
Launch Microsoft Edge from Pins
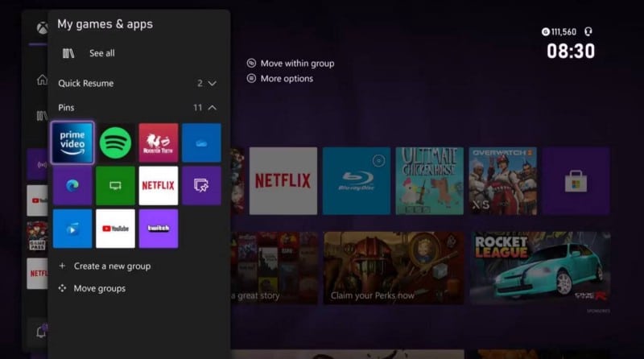(72, 186)
